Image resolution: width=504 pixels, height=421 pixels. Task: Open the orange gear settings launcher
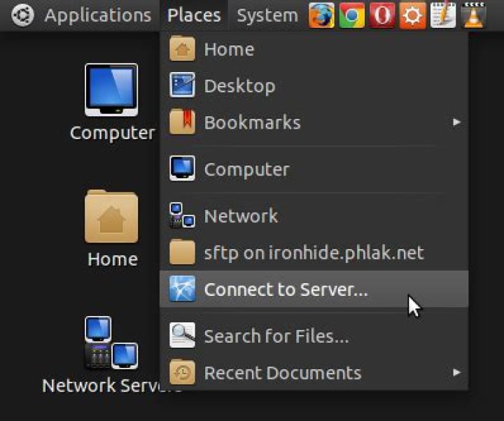412,15
